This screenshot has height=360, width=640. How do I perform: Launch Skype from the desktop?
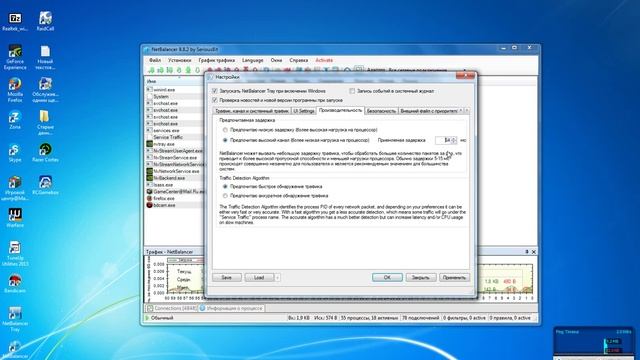[x=15, y=153]
